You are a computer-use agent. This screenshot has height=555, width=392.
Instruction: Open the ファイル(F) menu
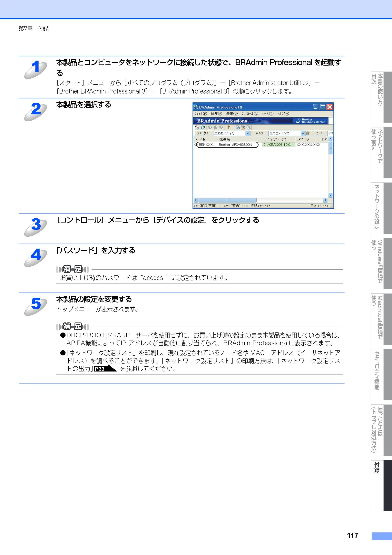(x=201, y=114)
